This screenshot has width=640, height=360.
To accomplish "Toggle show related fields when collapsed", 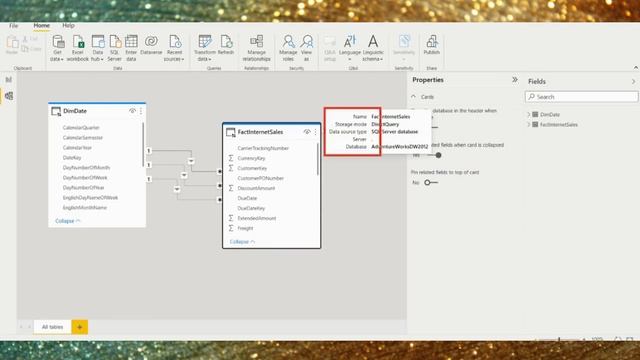I will coord(434,155).
